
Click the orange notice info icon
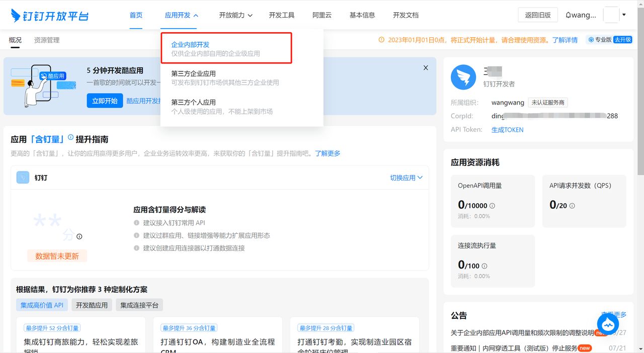(x=381, y=40)
